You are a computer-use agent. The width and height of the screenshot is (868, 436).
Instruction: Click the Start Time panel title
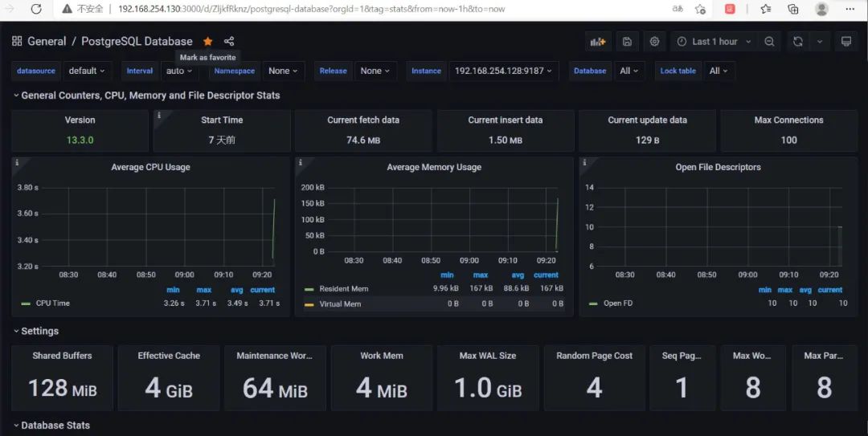coord(222,120)
